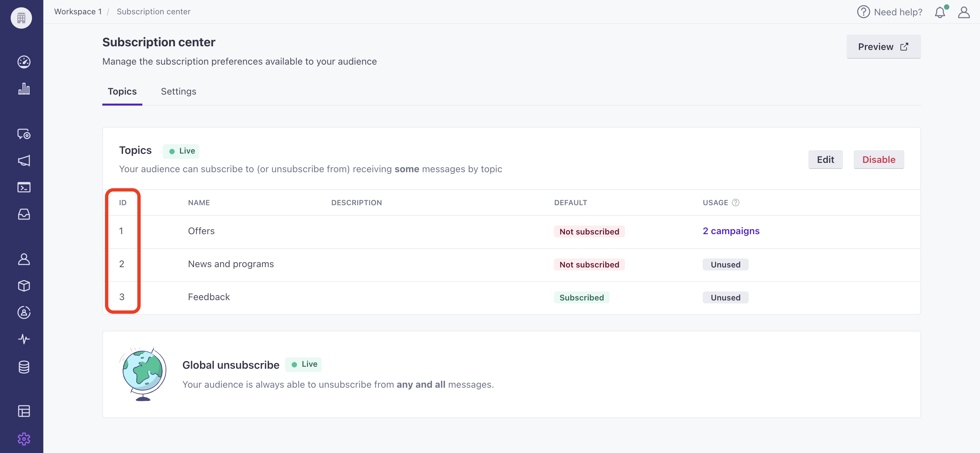Viewport: 980px width, 453px height.
Task: Open the Preview button
Action: 883,46
